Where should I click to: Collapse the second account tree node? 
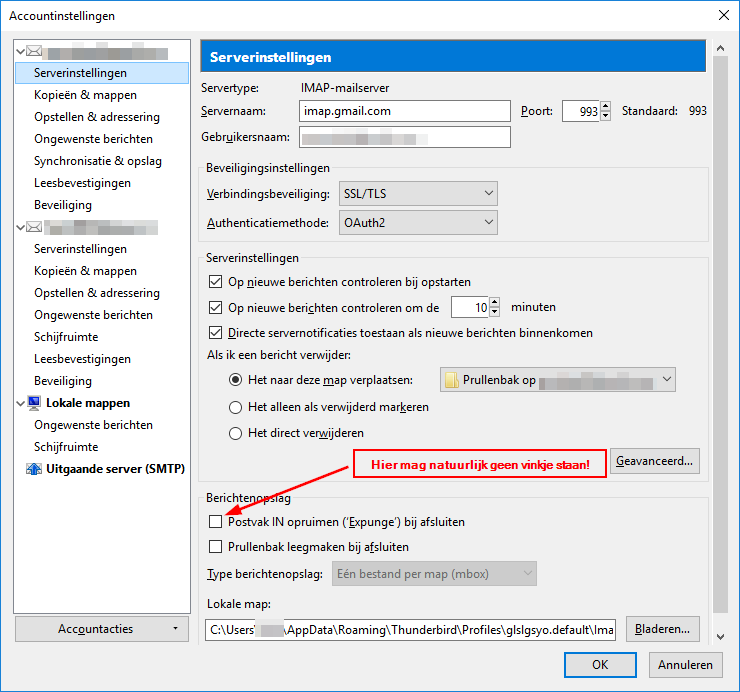point(20,227)
